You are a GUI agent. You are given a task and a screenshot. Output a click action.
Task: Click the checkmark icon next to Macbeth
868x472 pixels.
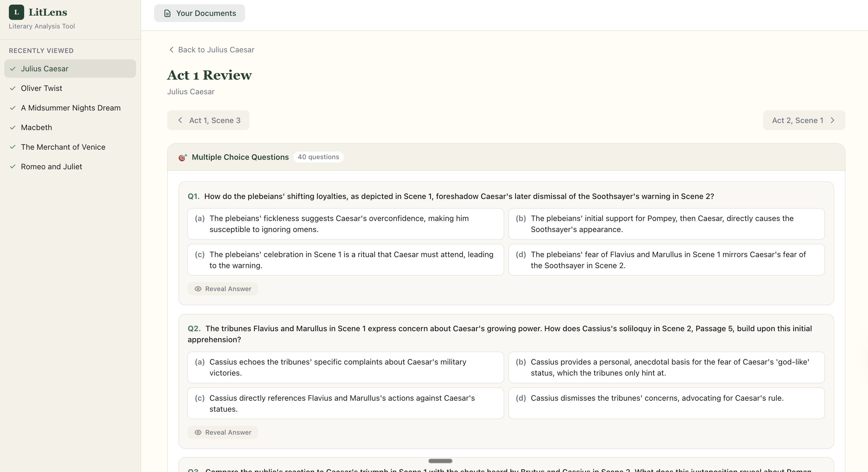pyautogui.click(x=13, y=127)
